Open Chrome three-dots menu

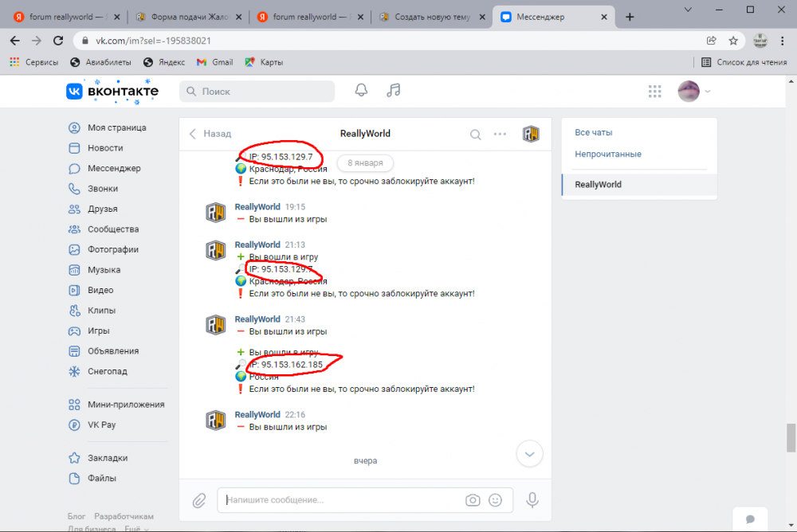pos(783,41)
